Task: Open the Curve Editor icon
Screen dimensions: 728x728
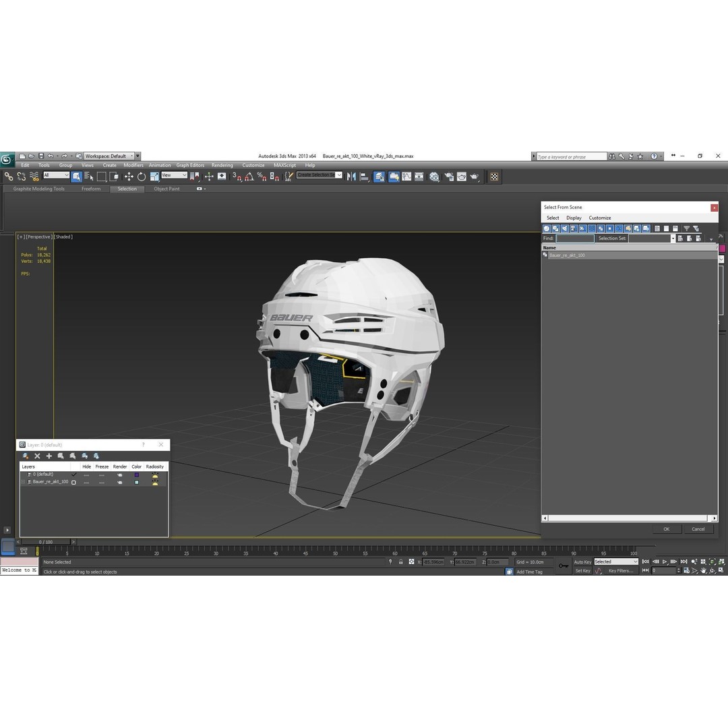Action: 406,177
